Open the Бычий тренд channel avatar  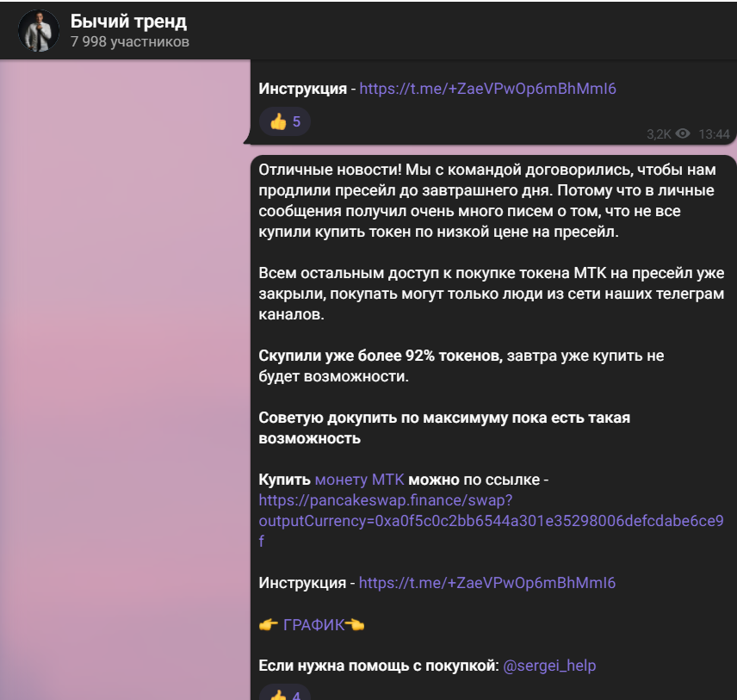coord(39,30)
